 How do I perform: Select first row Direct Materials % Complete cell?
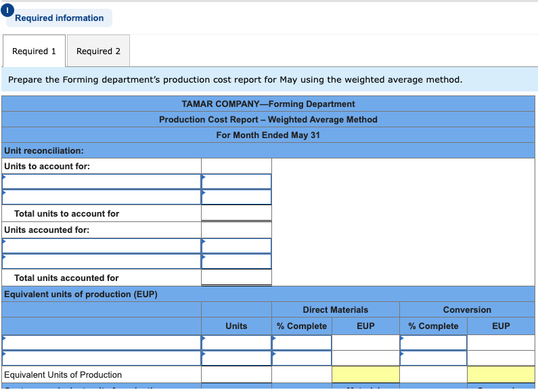(x=302, y=343)
